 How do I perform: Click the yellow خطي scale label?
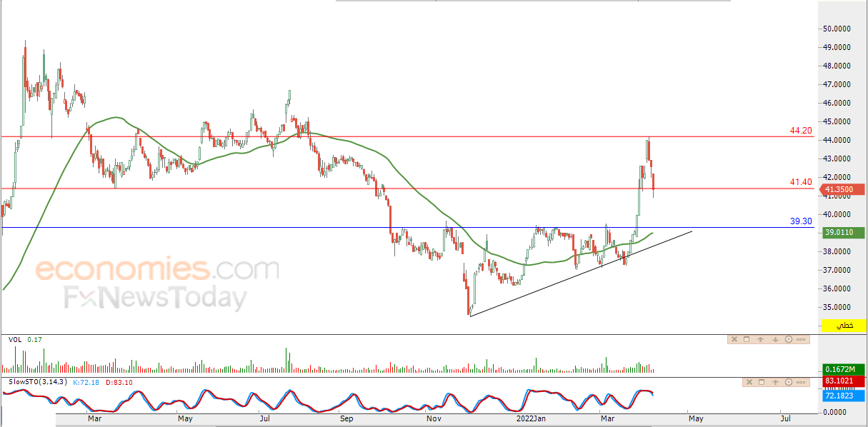tap(845, 326)
